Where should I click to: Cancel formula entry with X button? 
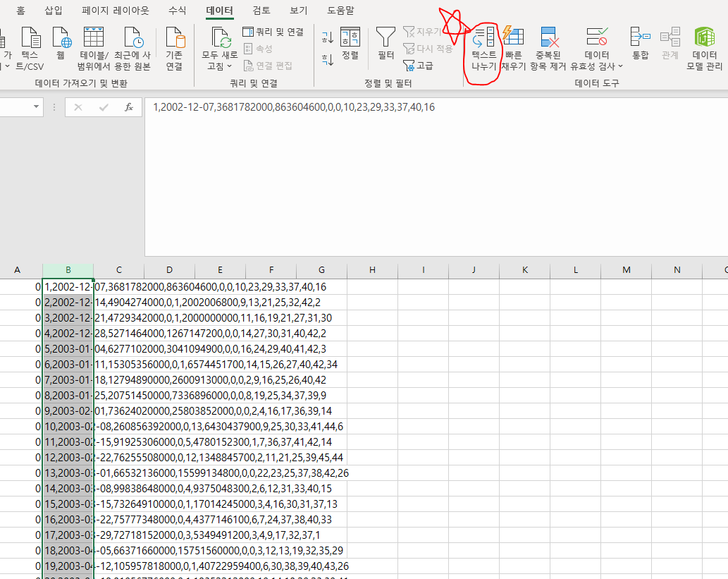point(78,107)
